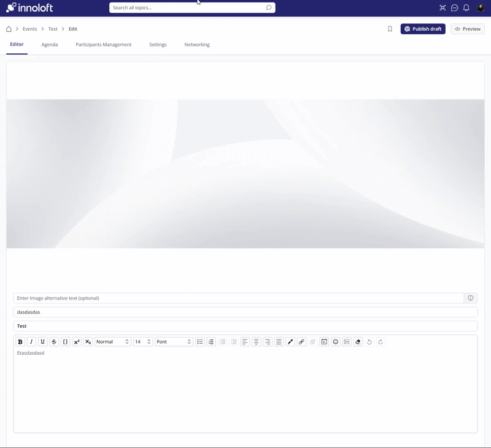Click the home breadcrumb icon
491x448 pixels.
pos(9,29)
